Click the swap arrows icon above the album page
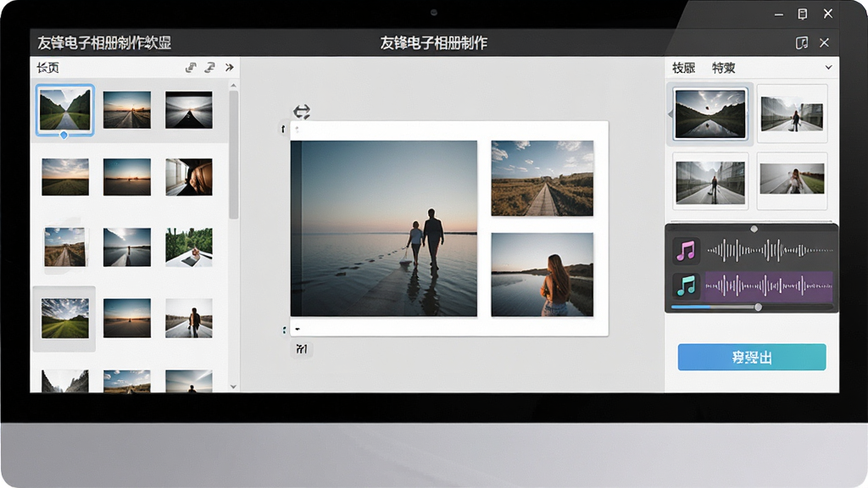The image size is (868, 488). (x=302, y=112)
